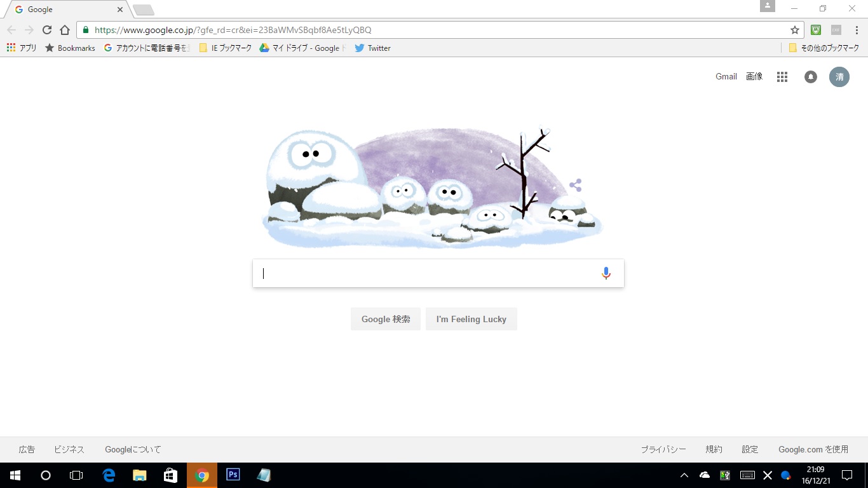Click the Google 検索 button

[386, 319]
